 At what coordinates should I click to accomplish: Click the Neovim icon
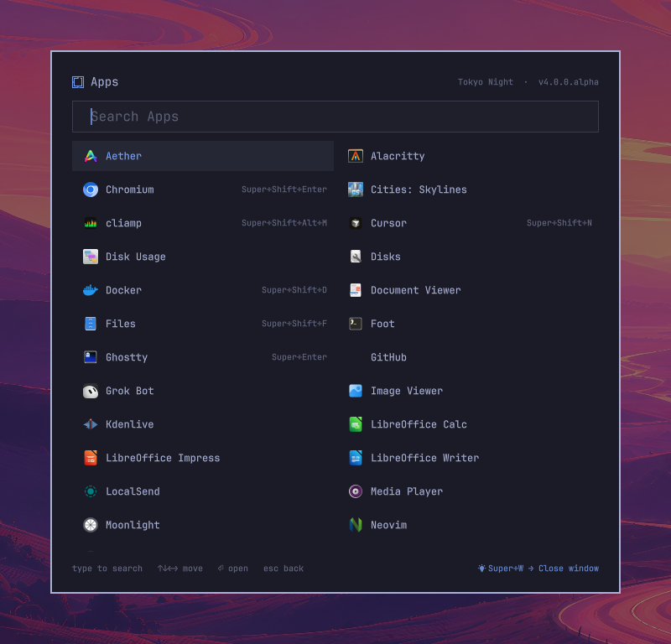point(355,525)
